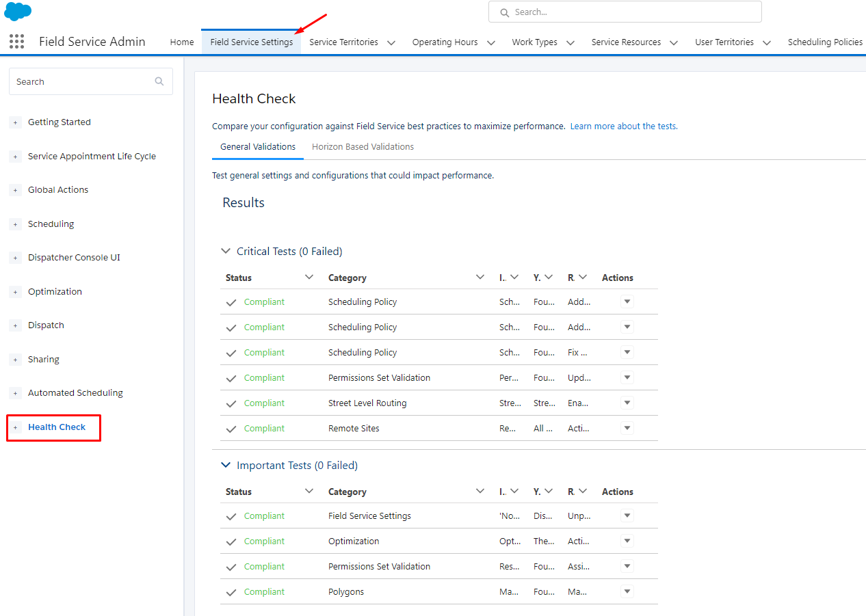Open the Home tab
This screenshot has width=866, height=616.
(182, 42)
